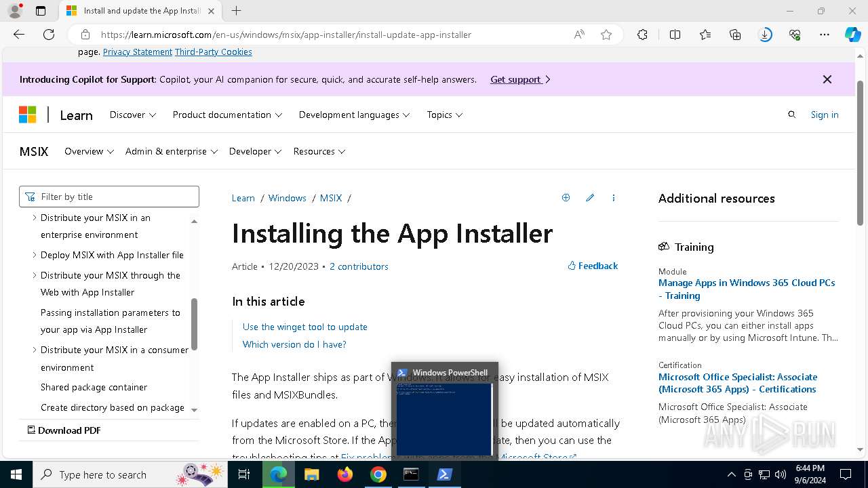The width and height of the screenshot is (868, 488).
Task: Open Admin & enterprise dropdown
Action: [172, 151]
